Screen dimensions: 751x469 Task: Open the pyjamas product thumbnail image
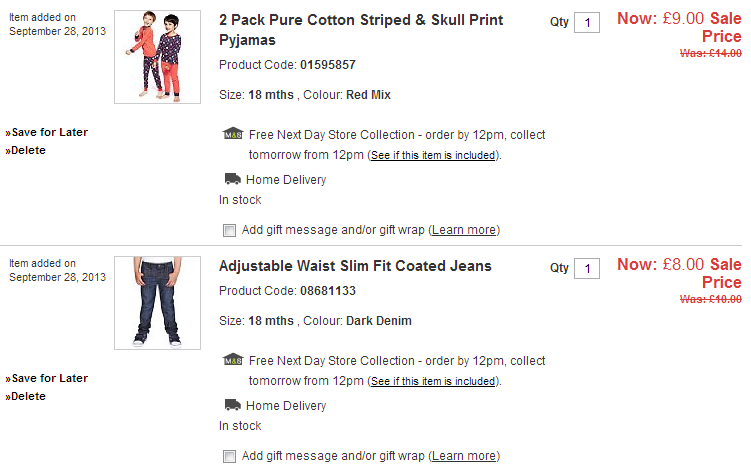pyautogui.click(x=157, y=57)
